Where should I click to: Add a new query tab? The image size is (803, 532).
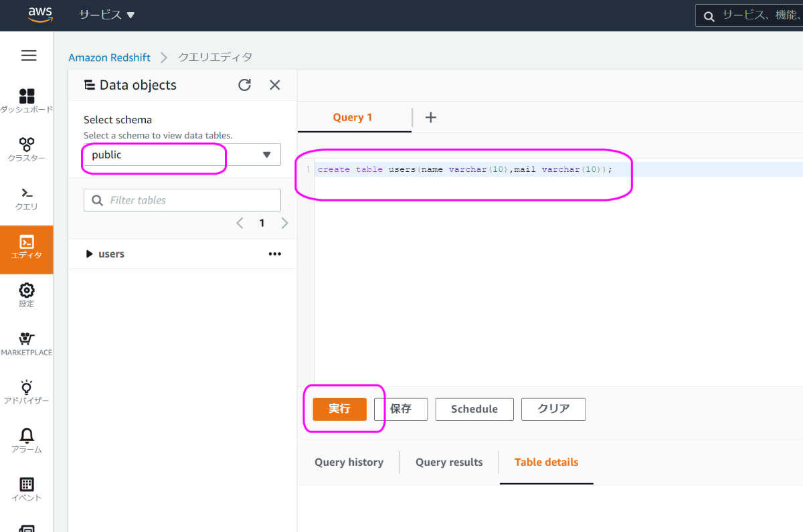tap(431, 118)
